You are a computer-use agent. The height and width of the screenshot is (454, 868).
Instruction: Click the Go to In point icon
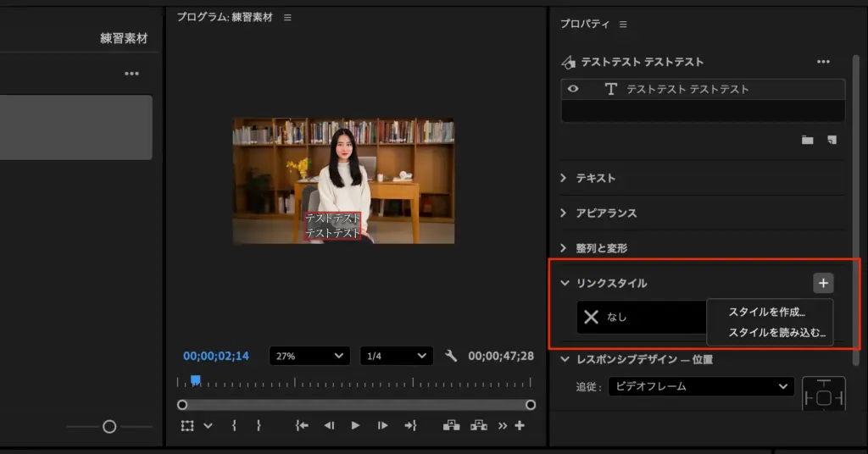[x=301, y=425]
